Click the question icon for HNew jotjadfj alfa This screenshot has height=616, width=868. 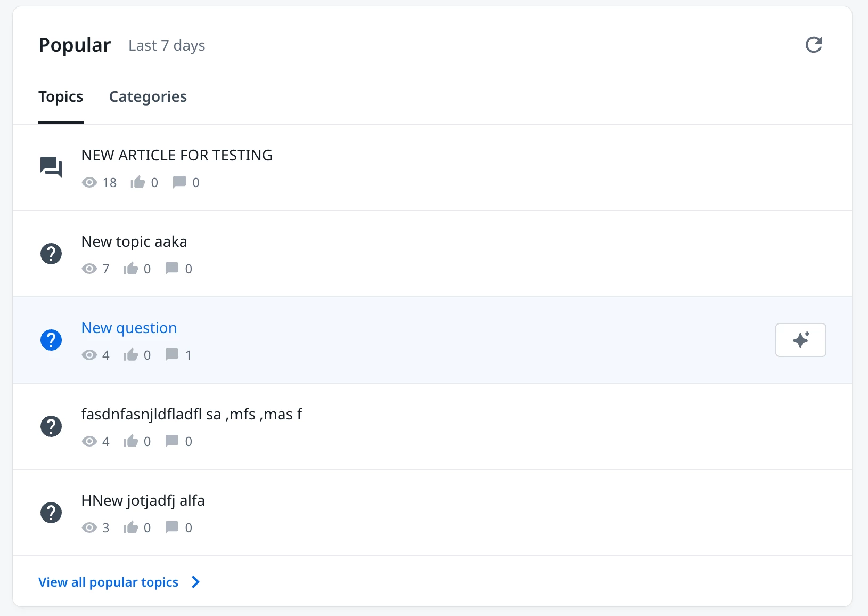tap(51, 513)
